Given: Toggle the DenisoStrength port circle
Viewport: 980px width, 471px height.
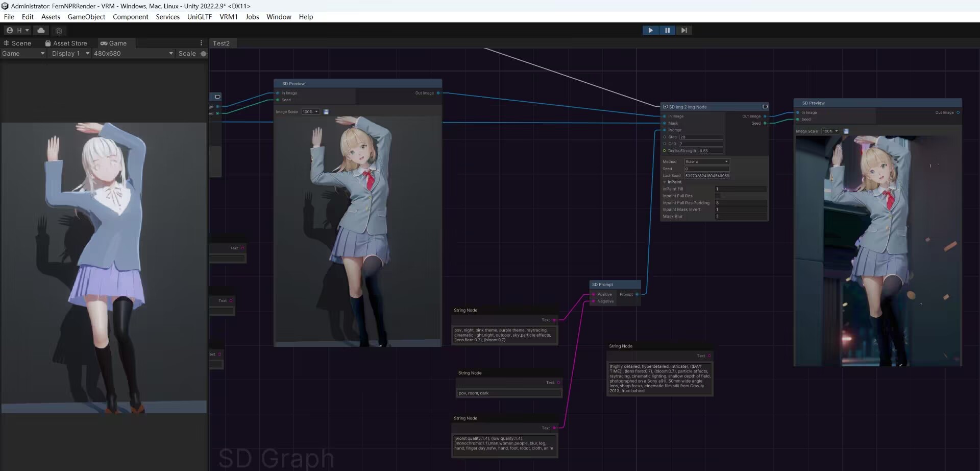Looking at the screenshot, I should 664,151.
